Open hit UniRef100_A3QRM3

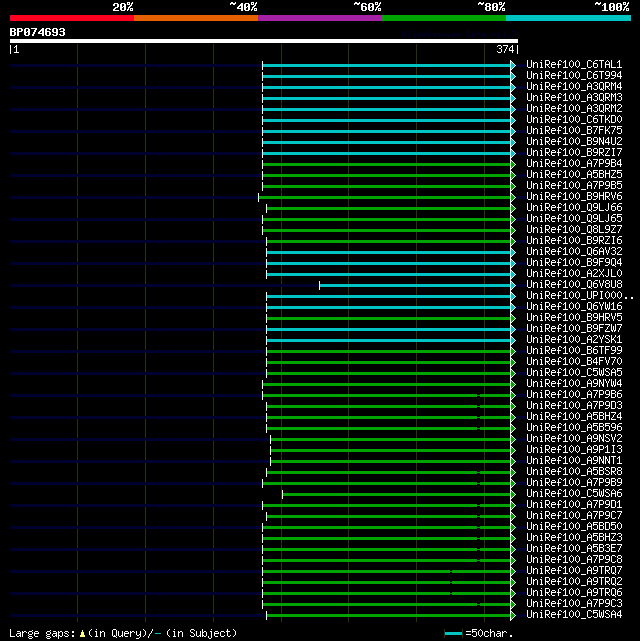tap(574, 98)
